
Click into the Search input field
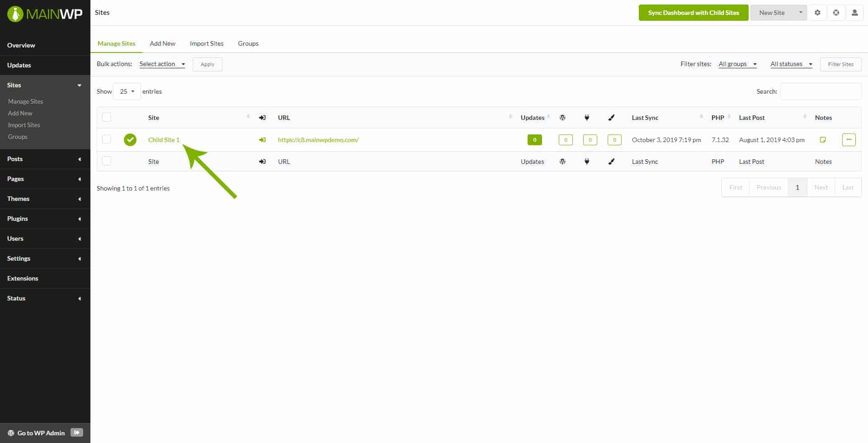820,91
